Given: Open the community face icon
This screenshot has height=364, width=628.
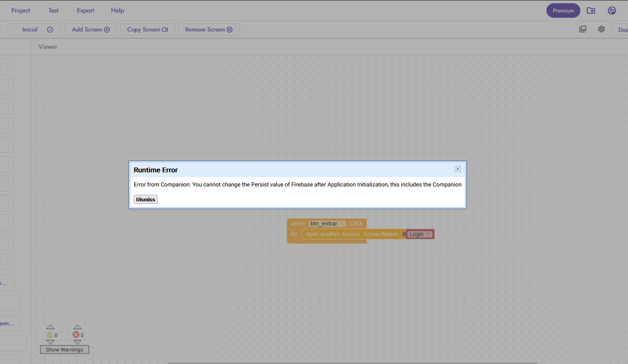Looking at the screenshot, I should (x=612, y=10).
